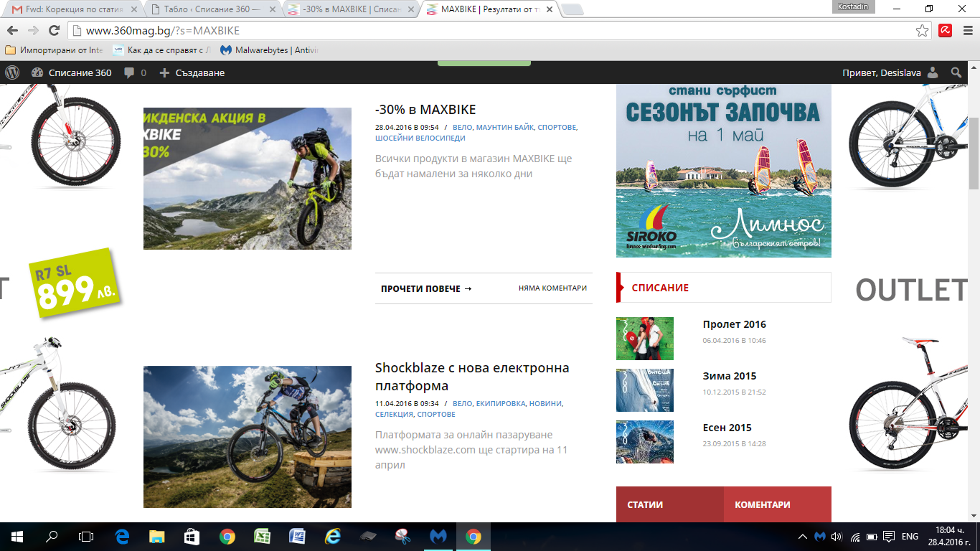980x551 pixels.
Task: Click the МАУНТИН БАЙК category link
Action: pyautogui.click(x=505, y=127)
